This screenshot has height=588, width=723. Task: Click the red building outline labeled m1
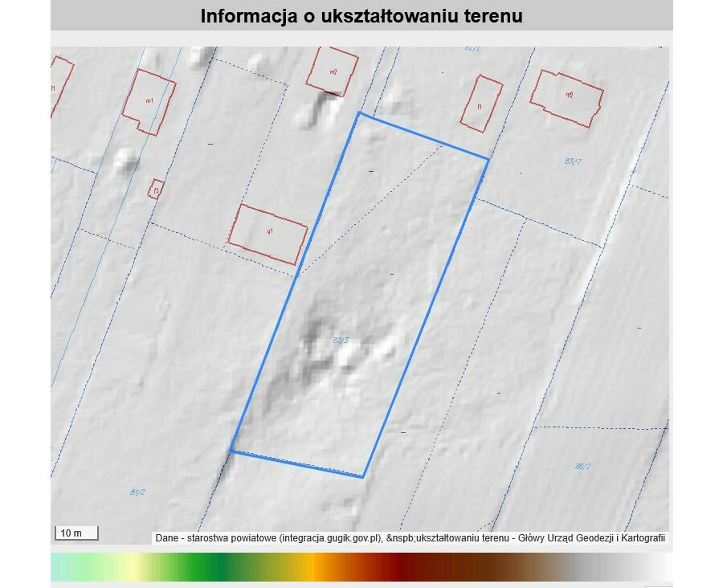coord(149,102)
